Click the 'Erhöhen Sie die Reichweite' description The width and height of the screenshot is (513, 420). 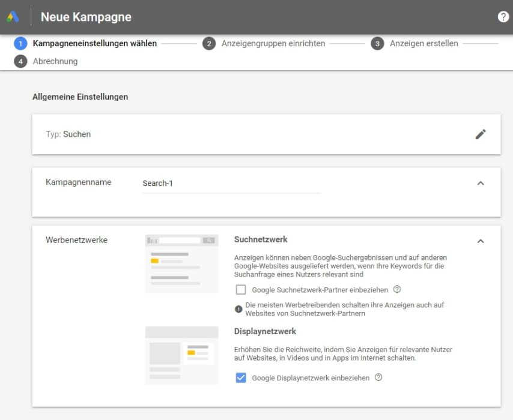[343, 353]
